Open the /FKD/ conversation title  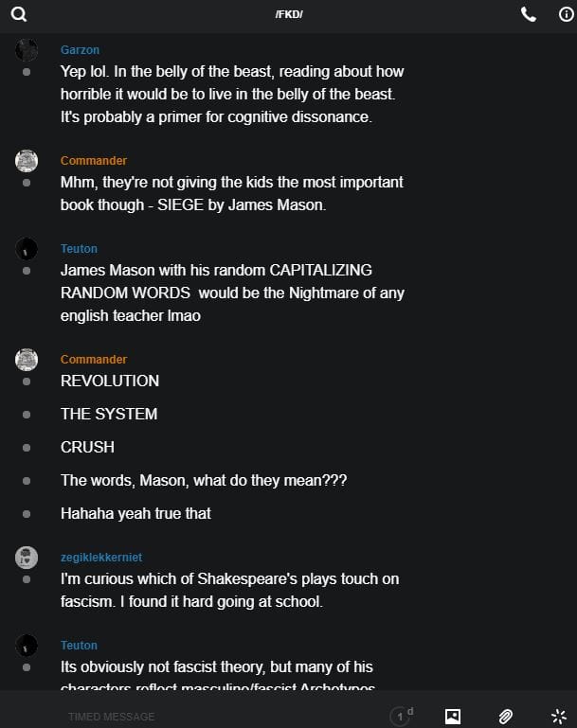click(x=289, y=14)
